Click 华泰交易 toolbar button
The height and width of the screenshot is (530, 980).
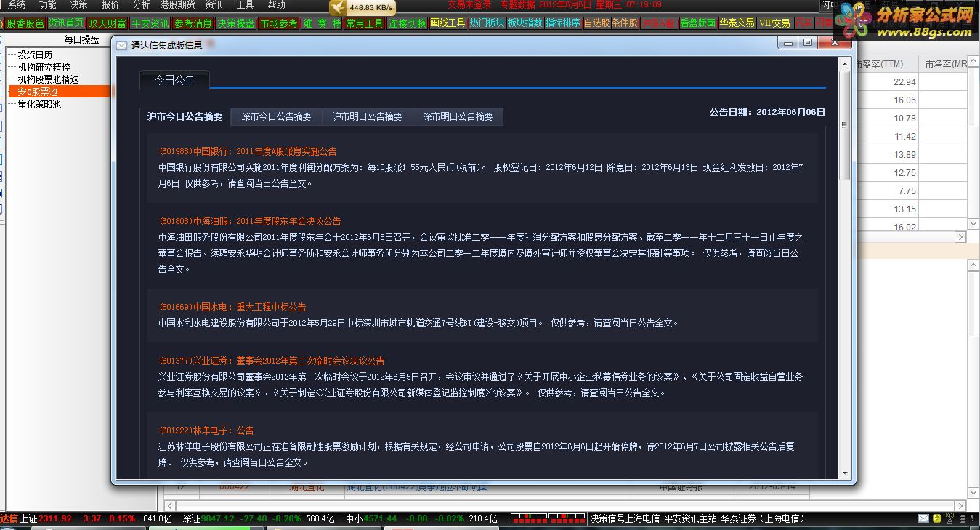point(737,23)
